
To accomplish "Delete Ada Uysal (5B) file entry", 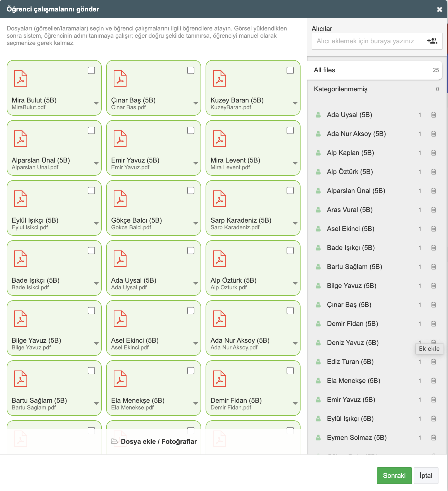I will pos(433,115).
